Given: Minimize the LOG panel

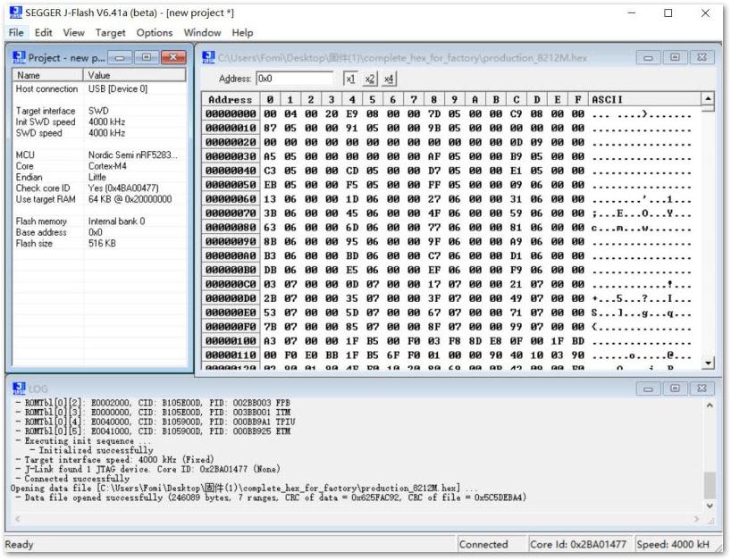Looking at the screenshot, I should click(648, 389).
